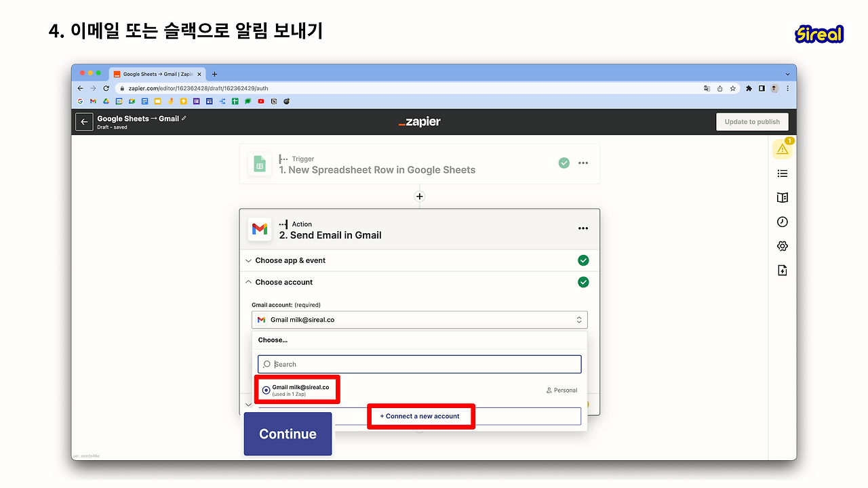Share this page from the address bar

coord(719,88)
